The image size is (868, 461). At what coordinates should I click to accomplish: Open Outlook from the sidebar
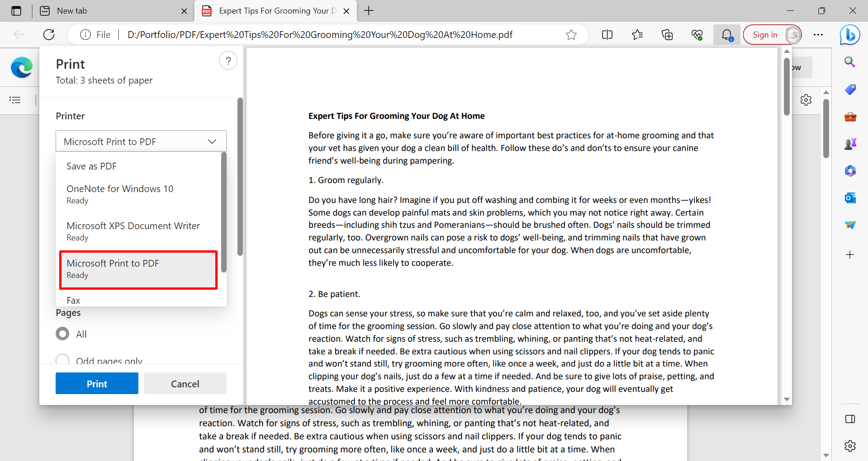pos(850,198)
